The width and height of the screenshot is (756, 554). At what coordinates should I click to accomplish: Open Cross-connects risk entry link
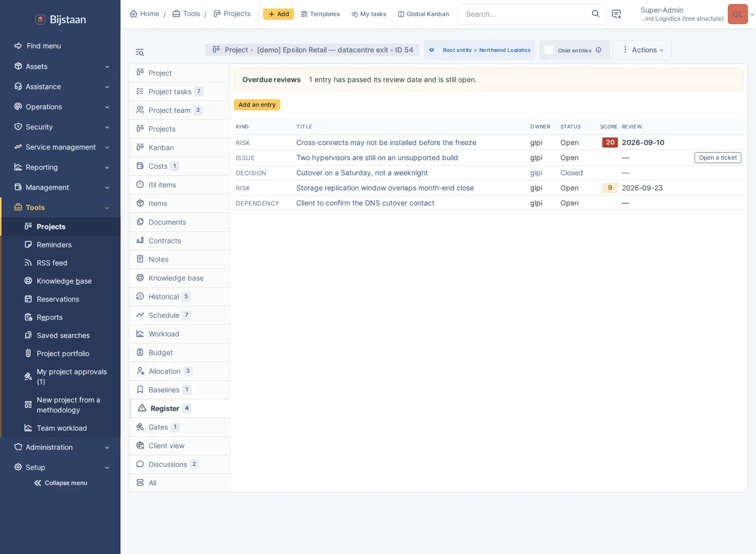tap(386, 143)
